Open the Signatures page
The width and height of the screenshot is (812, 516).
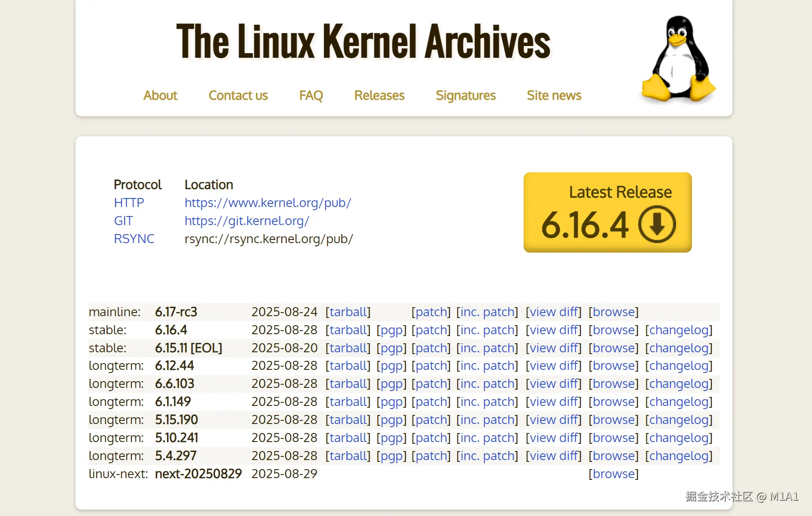pos(465,96)
